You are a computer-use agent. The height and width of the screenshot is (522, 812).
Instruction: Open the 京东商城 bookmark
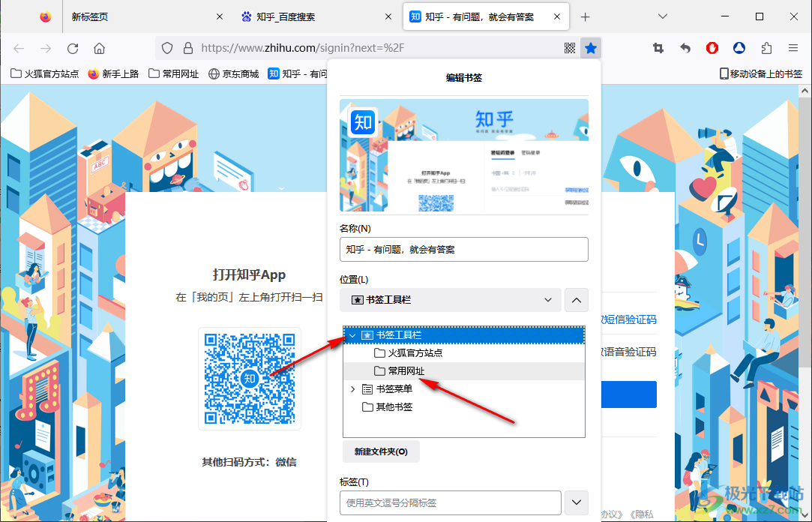[x=234, y=74]
